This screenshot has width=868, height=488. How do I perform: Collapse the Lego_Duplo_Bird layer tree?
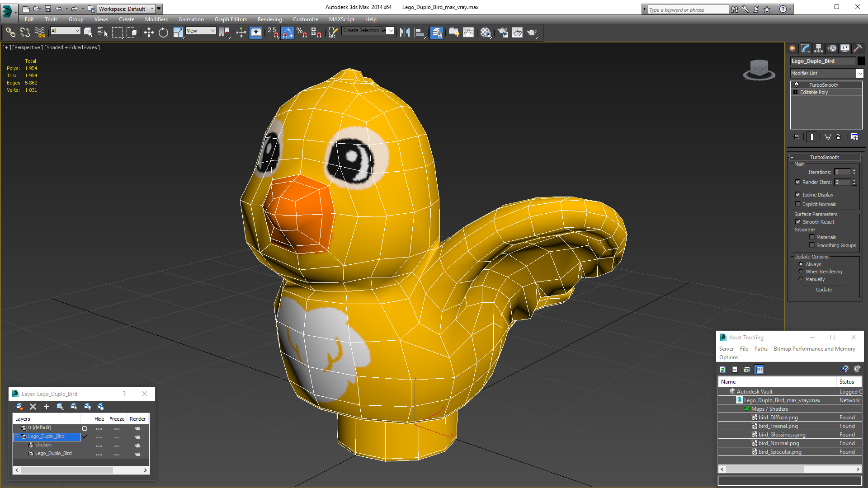pos(17,436)
